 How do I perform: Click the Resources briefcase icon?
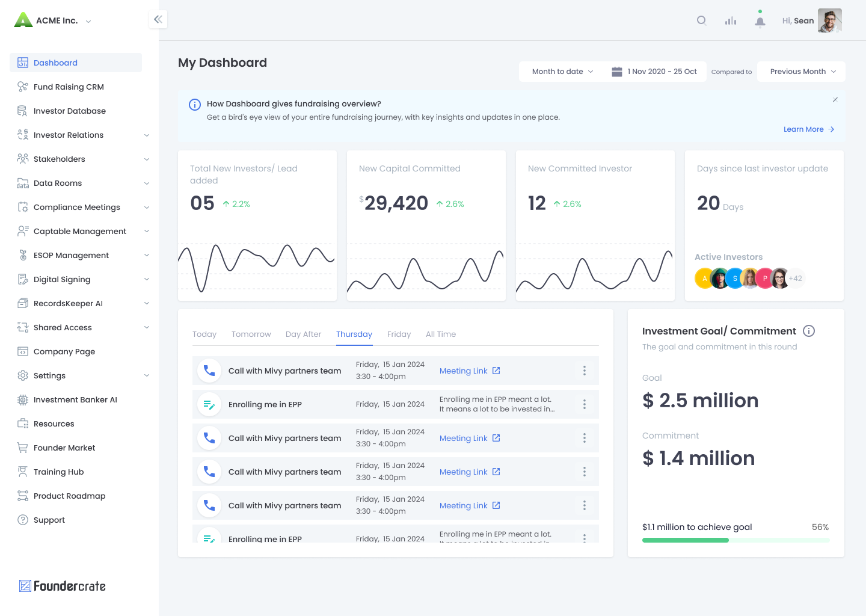pyautogui.click(x=23, y=423)
